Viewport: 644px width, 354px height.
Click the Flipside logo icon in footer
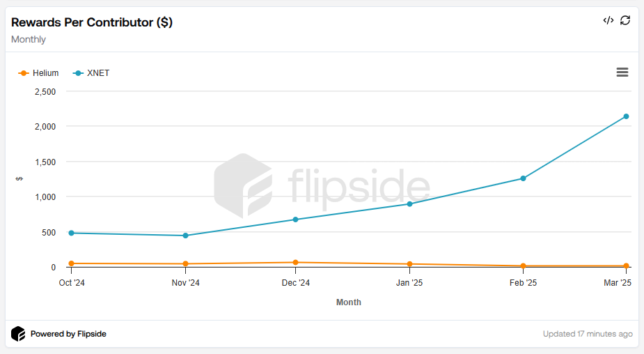pyautogui.click(x=19, y=334)
